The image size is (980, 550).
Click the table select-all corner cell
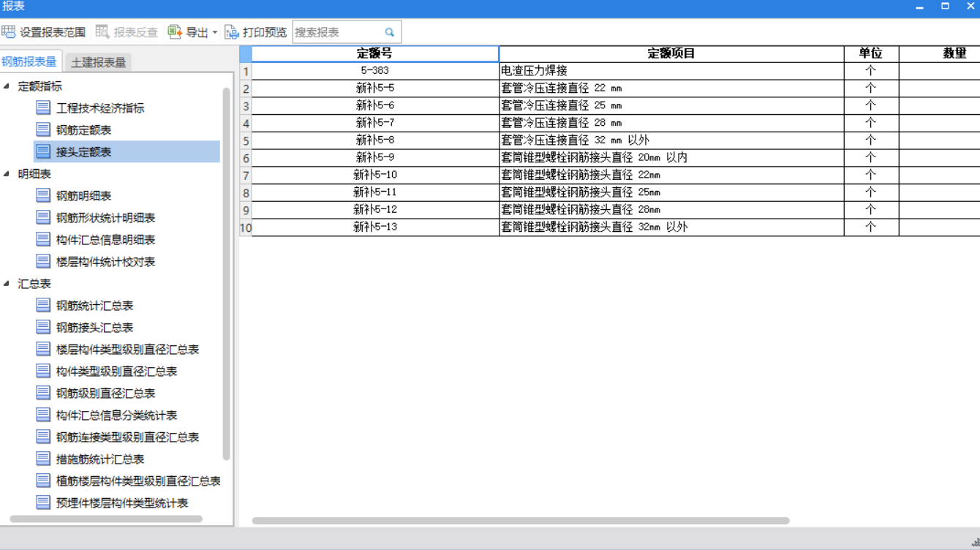tap(246, 53)
